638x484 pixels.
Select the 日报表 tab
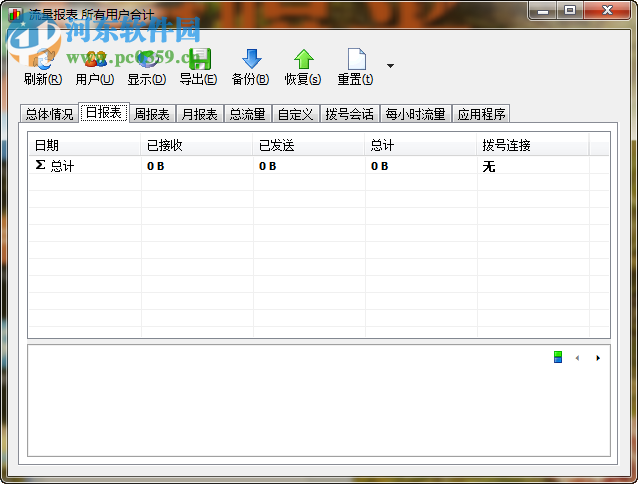pyautogui.click(x=104, y=112)
